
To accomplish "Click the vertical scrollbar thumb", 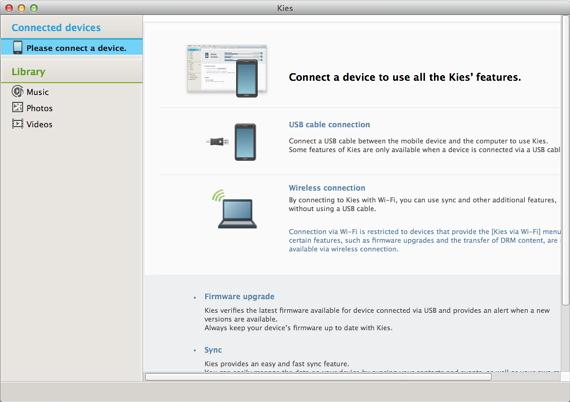I will [566, 160].
